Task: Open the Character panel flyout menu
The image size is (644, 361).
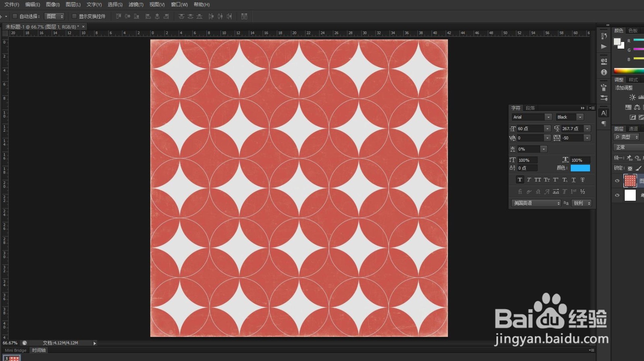Action: [x=592, y=108]
